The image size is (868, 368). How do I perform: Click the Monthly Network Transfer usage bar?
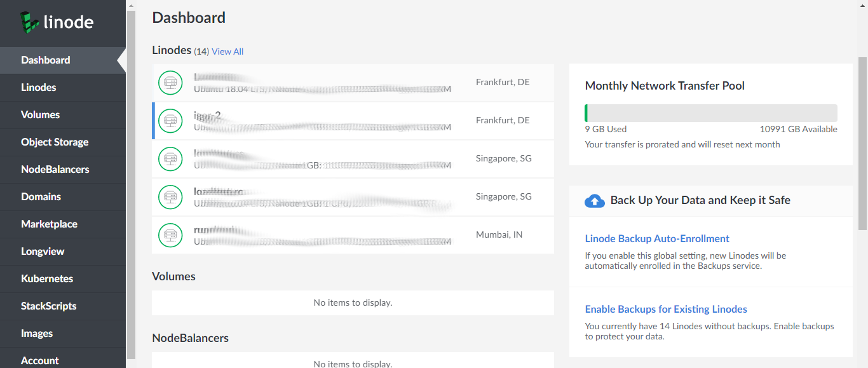click(710, 113)
